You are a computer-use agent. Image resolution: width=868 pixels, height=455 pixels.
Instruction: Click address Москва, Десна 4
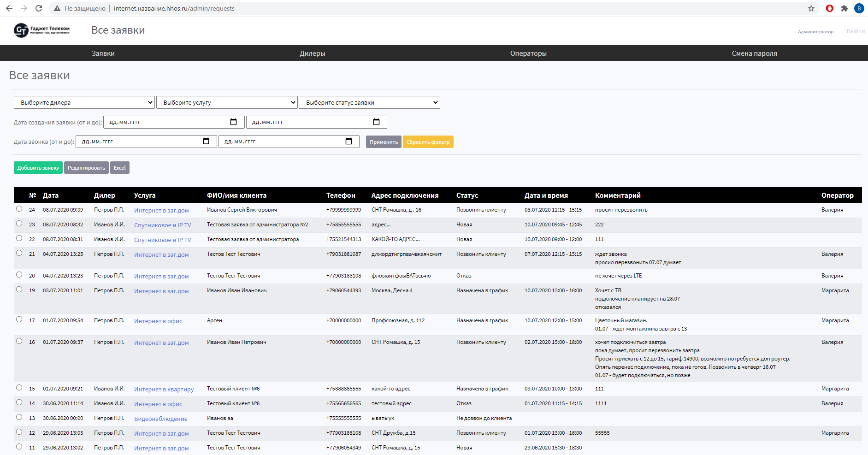392,290
